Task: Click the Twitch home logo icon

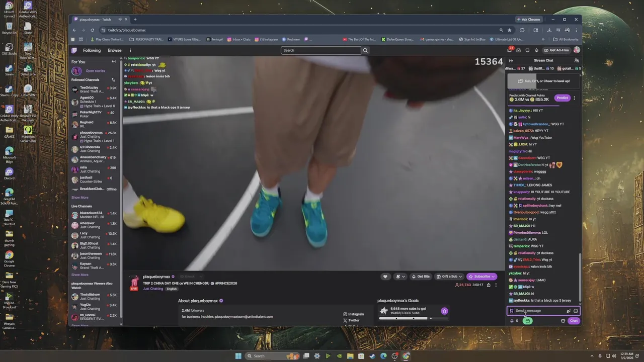Action: [74, 50]
